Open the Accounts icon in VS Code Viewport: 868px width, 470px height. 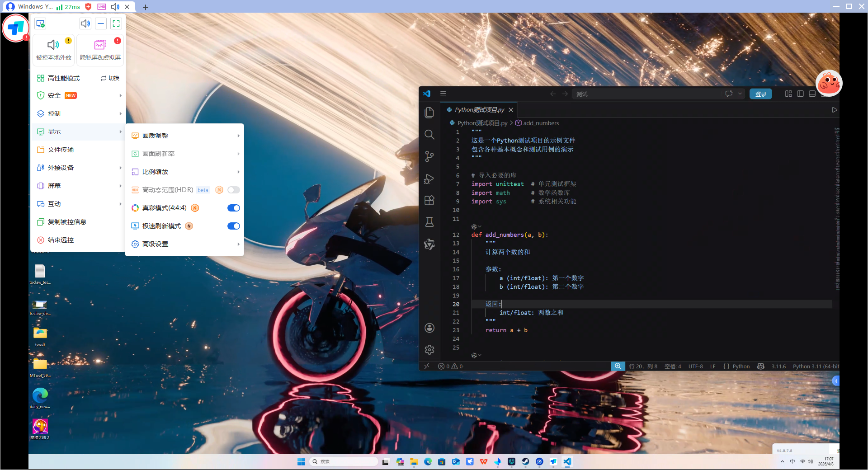429,328
